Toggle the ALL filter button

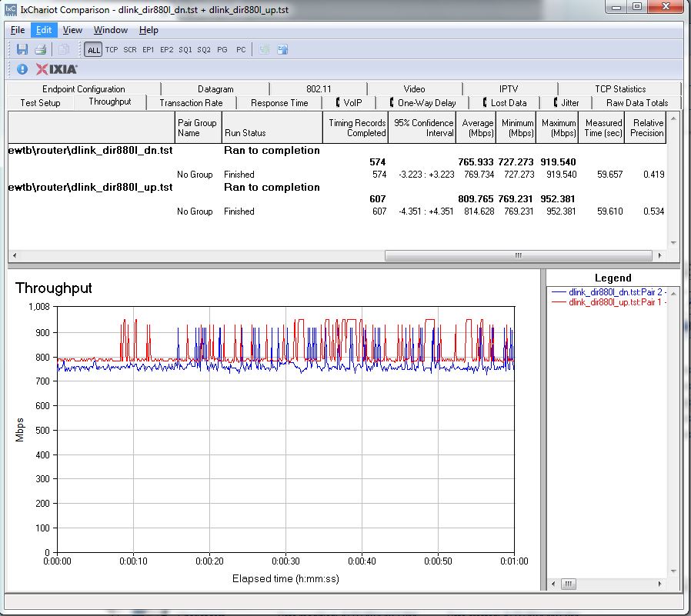click(93, 50)
